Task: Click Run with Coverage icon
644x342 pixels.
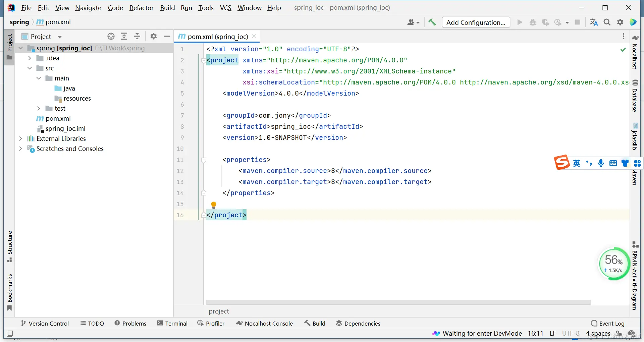Action: point(546,22)
